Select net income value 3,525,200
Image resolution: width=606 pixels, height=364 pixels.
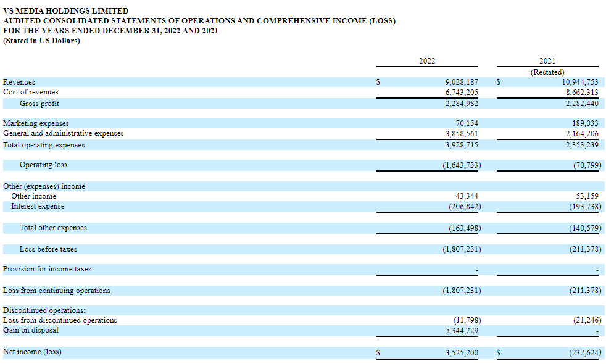[x=462, y=353]
